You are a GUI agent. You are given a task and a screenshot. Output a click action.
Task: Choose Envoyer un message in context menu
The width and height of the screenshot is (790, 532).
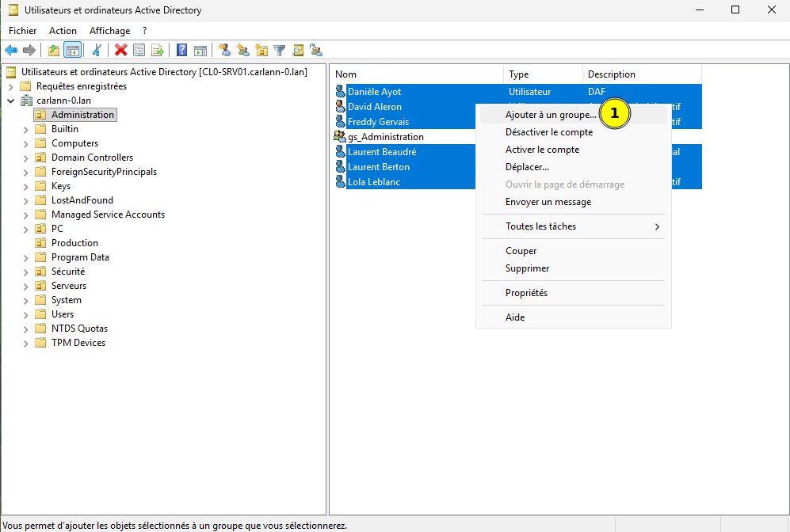(x=574, y=202)
